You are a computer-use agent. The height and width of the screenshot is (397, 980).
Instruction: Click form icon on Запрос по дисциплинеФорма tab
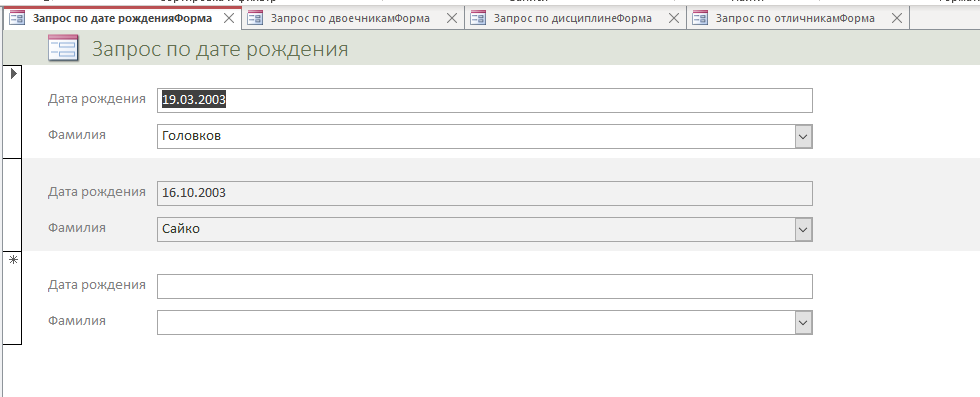point(478,18)
